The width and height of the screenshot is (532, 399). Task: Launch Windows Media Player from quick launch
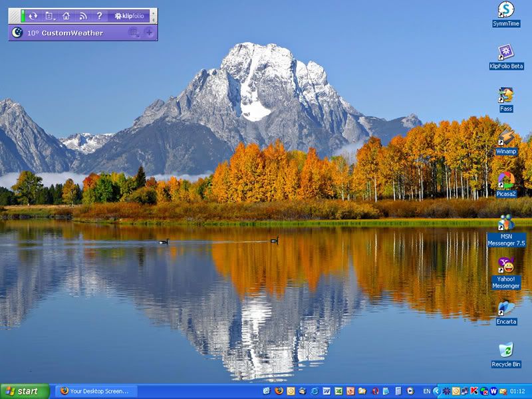[410, 391]
